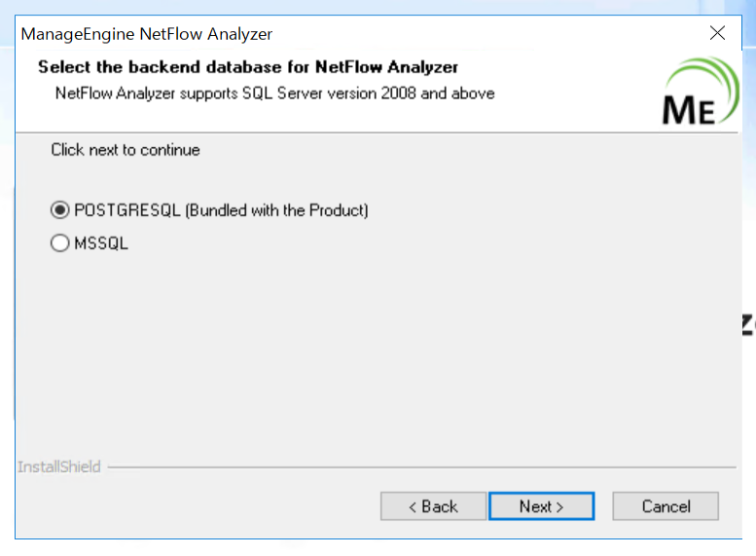Click the green arcs of the ME logo
The height and width of the screenshot is (556, 756).
(715, 76)
